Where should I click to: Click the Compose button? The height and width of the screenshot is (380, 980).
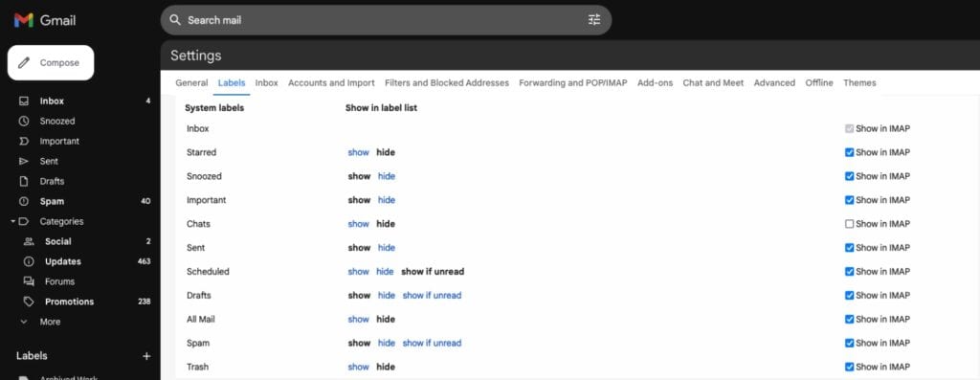pos(51,62)
